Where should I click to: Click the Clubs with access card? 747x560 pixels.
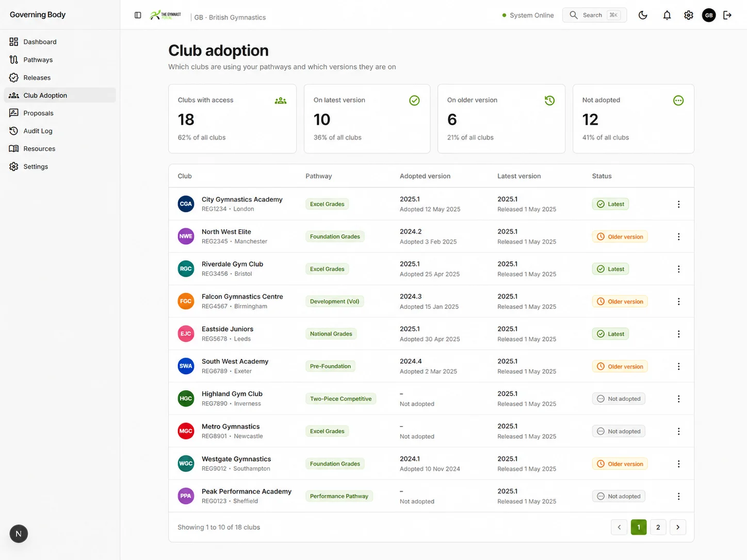click(x=232, y=119)
